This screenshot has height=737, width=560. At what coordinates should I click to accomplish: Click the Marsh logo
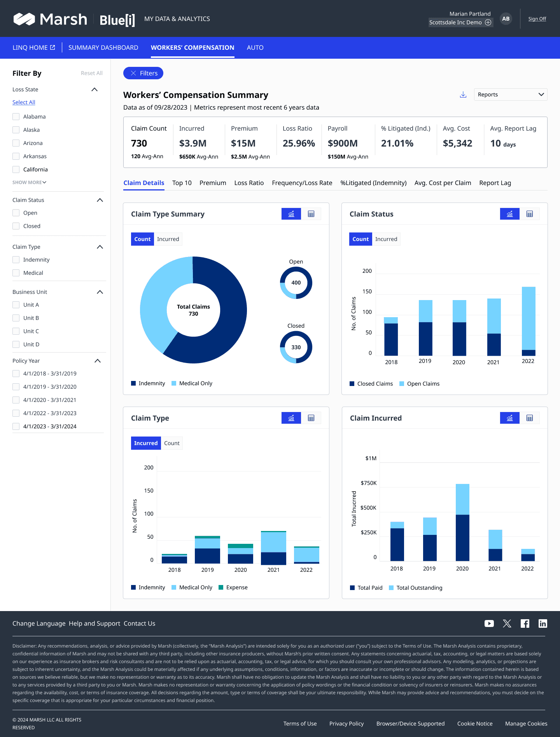(x=50, y=19)
